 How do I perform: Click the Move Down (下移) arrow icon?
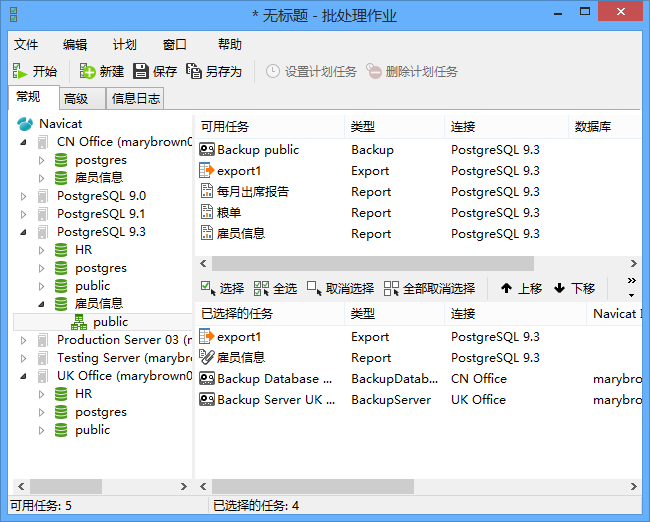[559, 288]
